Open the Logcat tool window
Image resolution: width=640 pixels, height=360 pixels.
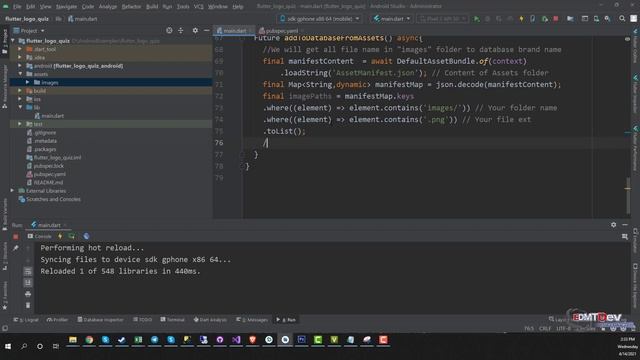(26, 320)
